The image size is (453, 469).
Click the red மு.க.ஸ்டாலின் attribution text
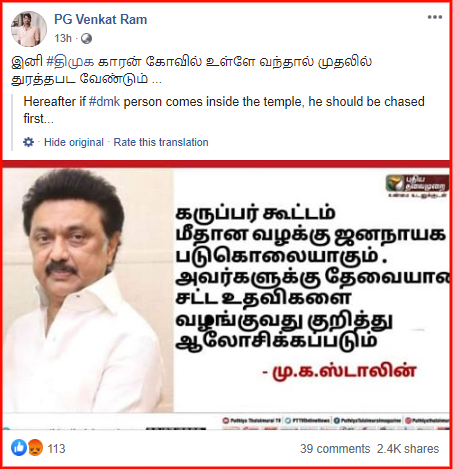click(344, 371)
